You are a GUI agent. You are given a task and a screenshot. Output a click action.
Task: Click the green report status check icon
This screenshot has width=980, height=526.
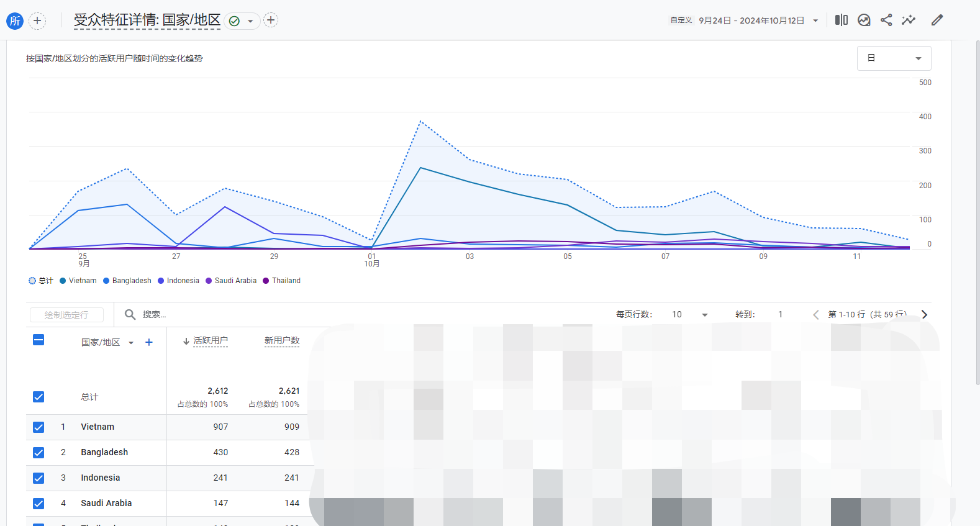[234, 21]
